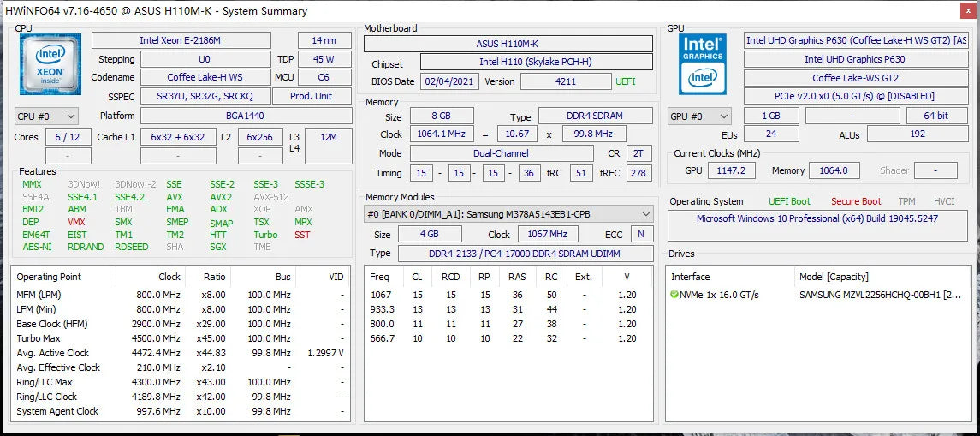
Task: Click the green UEFI label next to BIOS version
Action: coord(625,81)
